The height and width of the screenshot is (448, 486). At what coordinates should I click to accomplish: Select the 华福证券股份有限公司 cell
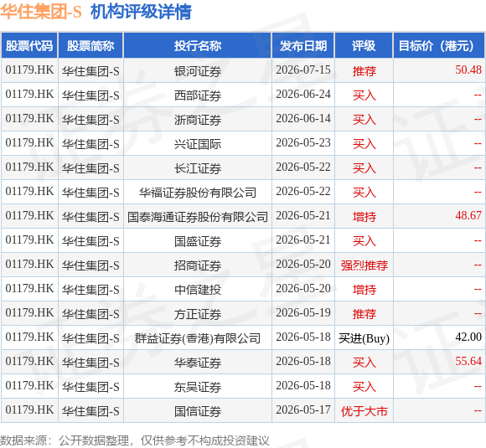click(x=198, y=193)
